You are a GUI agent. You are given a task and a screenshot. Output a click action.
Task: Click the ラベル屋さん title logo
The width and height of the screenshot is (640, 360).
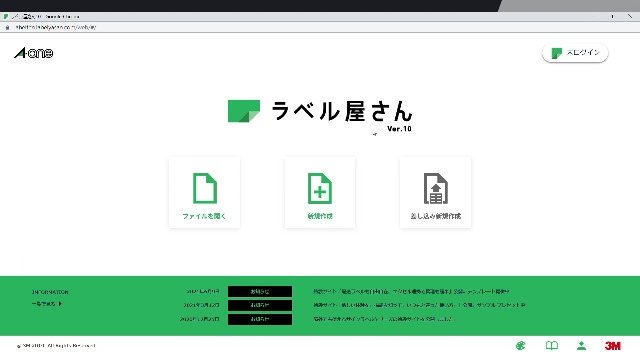click(x=320, y=111)
